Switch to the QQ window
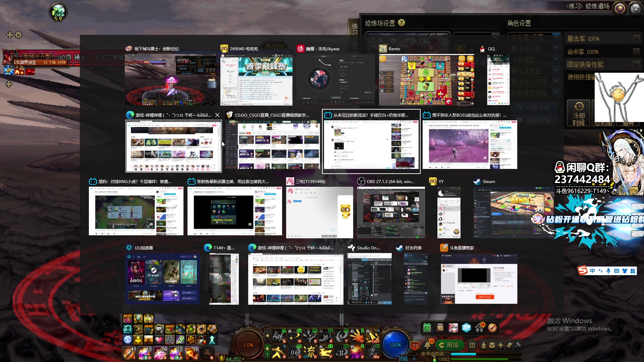 click(x=498, y=80)
